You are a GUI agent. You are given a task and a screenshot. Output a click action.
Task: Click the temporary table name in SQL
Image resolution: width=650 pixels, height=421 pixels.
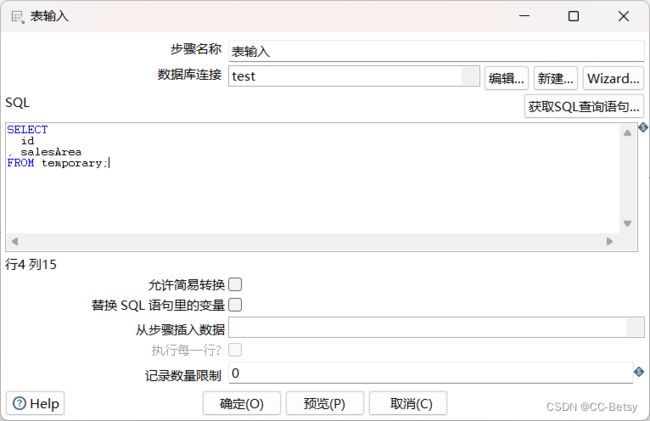[x=74, y=163]
